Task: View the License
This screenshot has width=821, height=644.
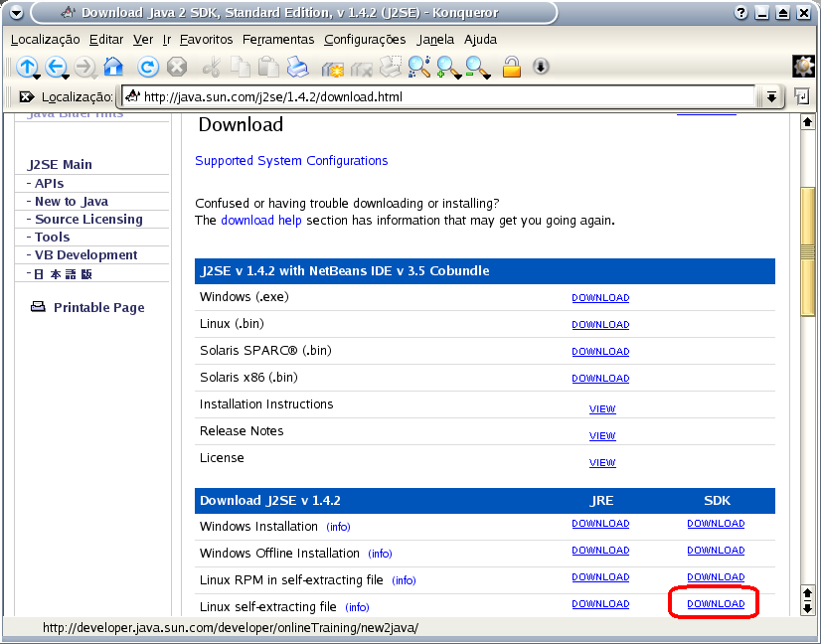Action: 602,462
